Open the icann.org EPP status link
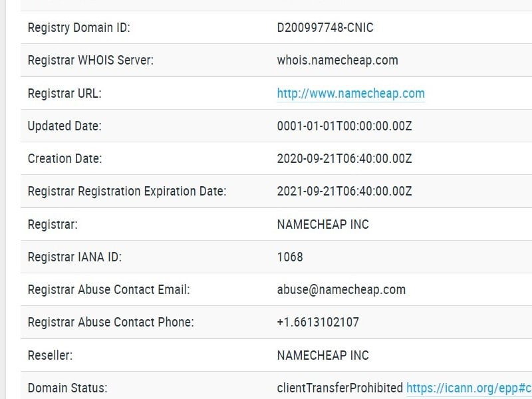The height and width of the screenshot is (399, 532). (x=468, y=388)
